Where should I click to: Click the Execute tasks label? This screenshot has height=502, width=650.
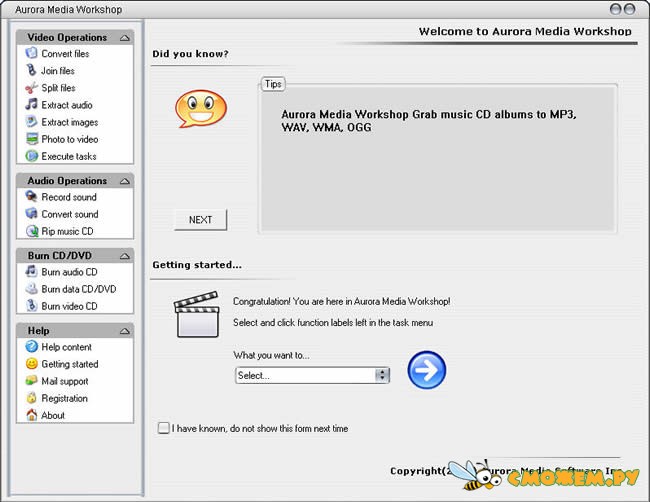pos(69,156)
